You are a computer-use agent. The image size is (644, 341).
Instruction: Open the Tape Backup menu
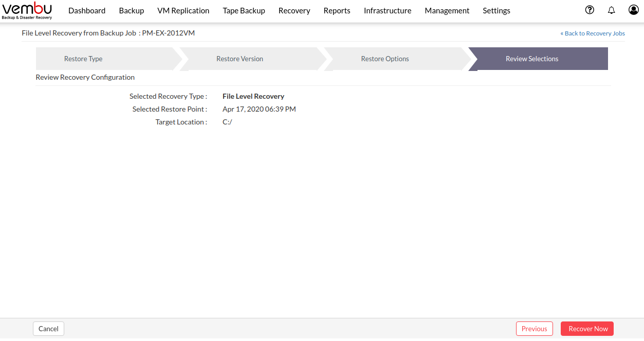click(x=244, y=10)
